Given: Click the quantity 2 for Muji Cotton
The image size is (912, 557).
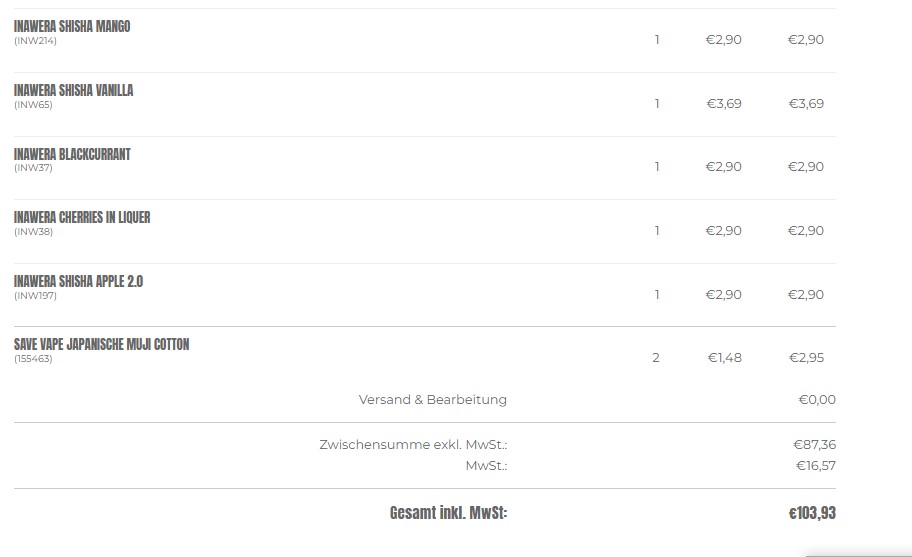Looking at the screenshot, I should coord(656,358).
